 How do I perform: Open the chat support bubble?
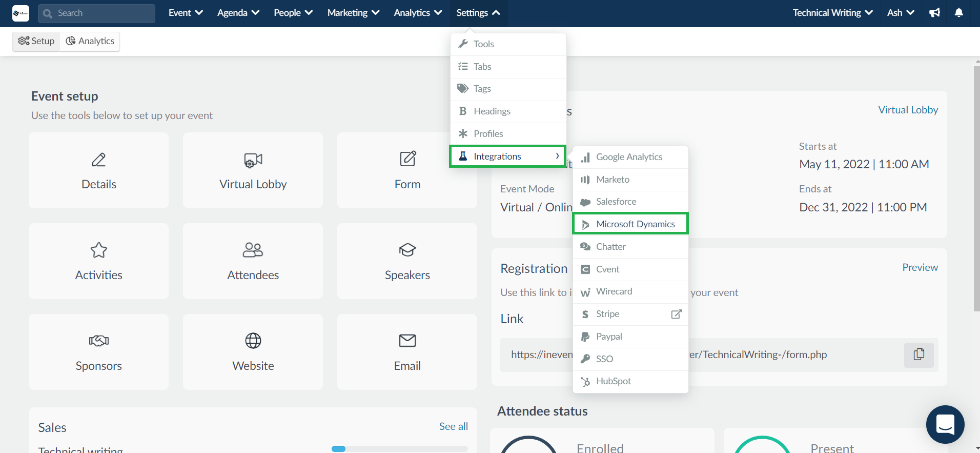tap(945, 425)
